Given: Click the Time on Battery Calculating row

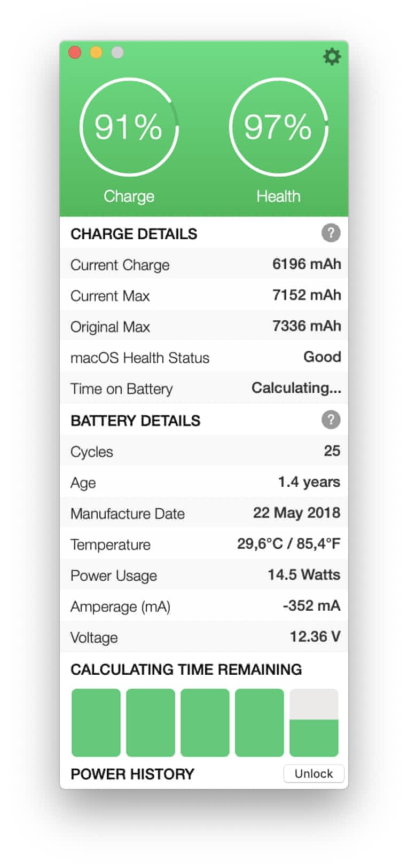Looking at the screenshot, I should click(204, 388).
